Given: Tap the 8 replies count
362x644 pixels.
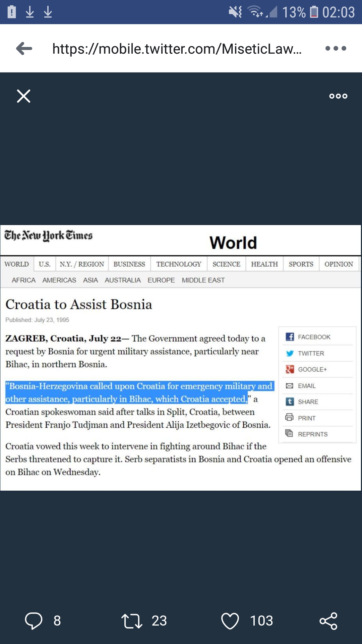Looking at the screenshot, I should pos(57,621).
